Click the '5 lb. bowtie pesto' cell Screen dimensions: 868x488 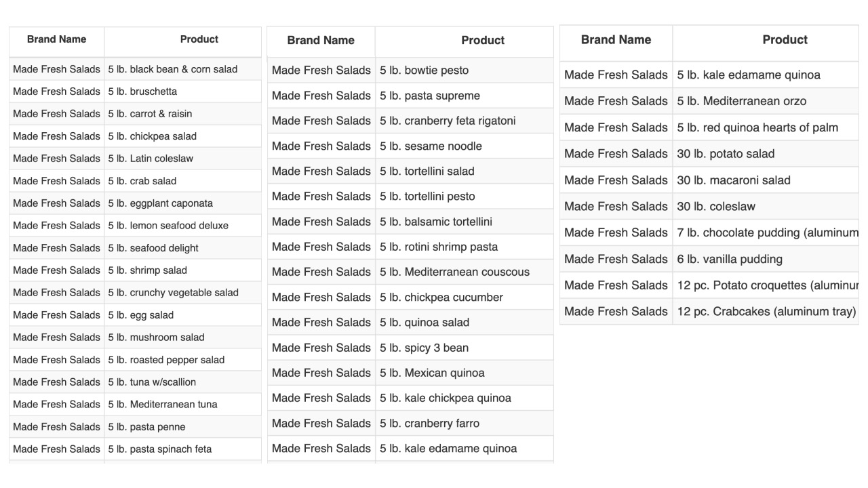coord(465,70)
